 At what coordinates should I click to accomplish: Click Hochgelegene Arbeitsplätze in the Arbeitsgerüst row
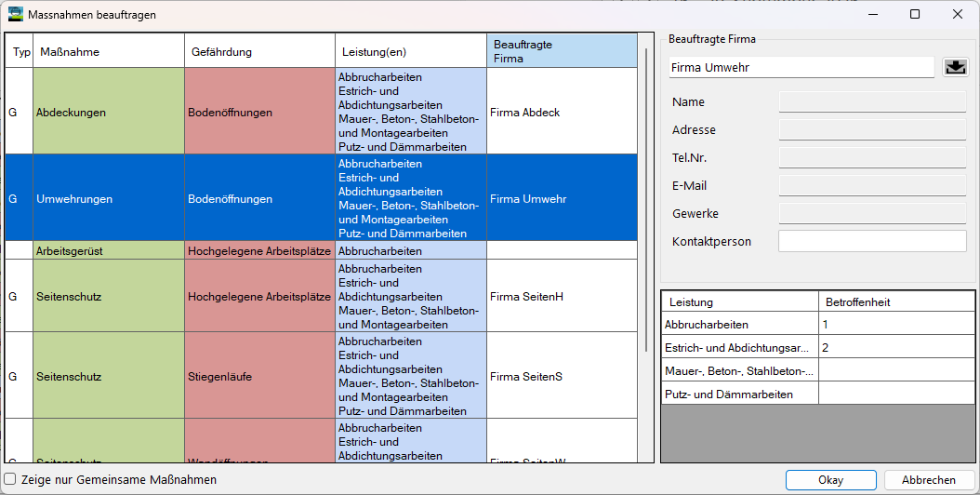click(x=260, y=251)
